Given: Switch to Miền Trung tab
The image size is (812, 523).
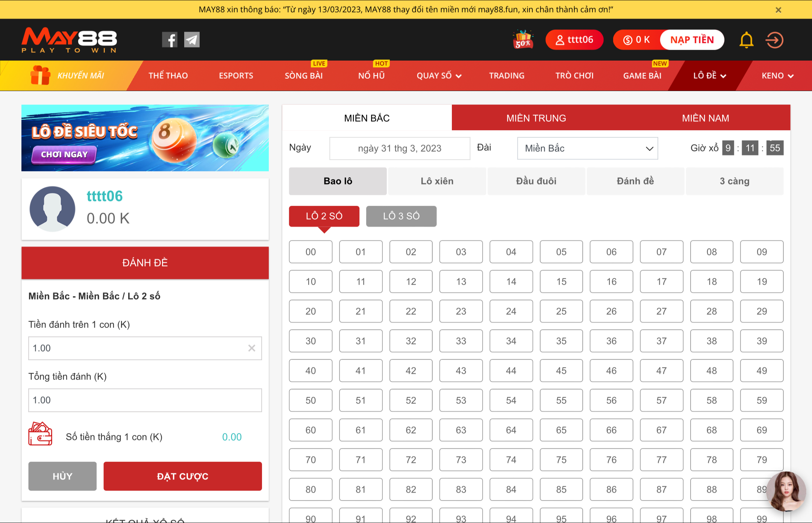Looking at the screenshot, I should (536, 118).
